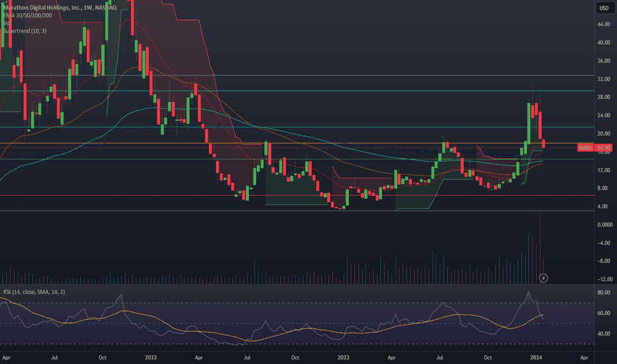Open EMA 20/50/100/200 indicator legend

(x=28, y=15)
